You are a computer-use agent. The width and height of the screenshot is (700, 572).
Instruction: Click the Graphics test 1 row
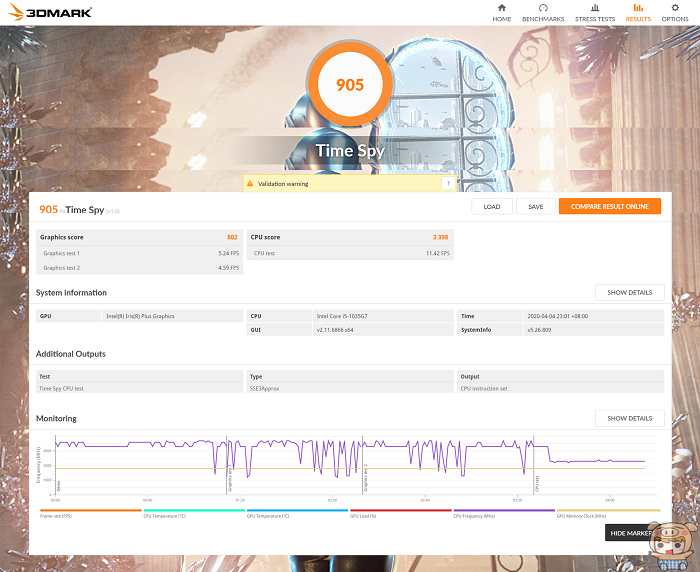click(x=139, y=253)
